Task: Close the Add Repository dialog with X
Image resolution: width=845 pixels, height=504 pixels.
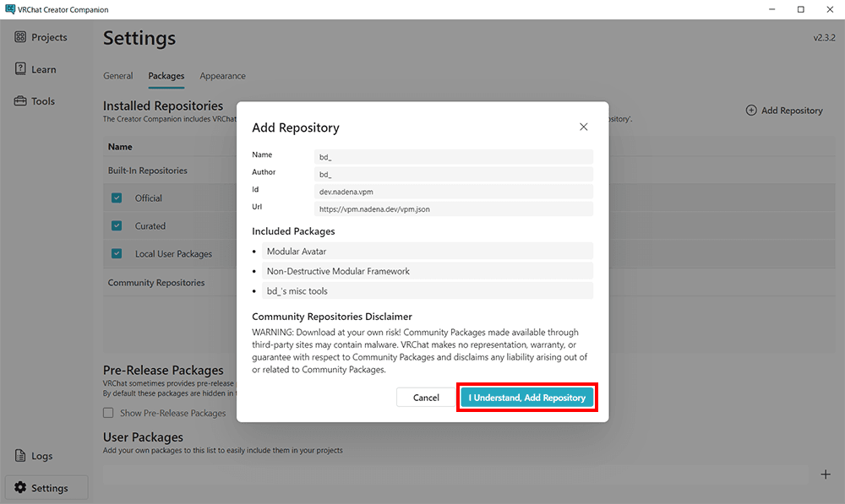Action: pos(584,127)
